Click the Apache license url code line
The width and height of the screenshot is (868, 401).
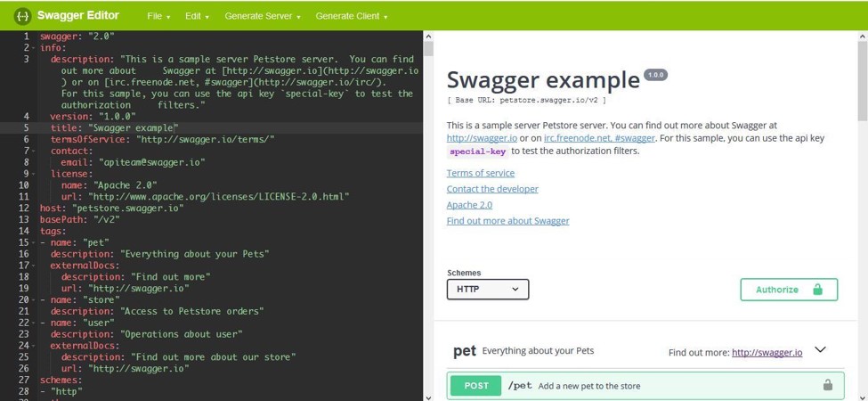pyautogui.click(x=205, y=197)
